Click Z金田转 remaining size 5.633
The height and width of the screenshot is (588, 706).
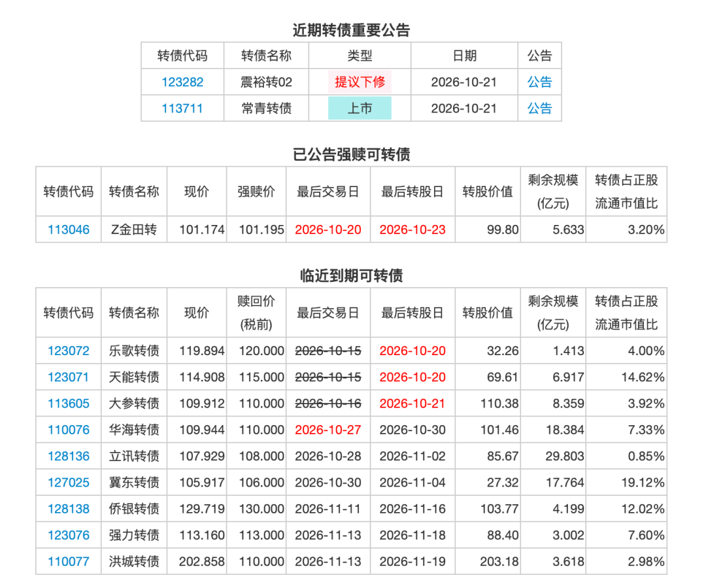(x=568, y=230)
